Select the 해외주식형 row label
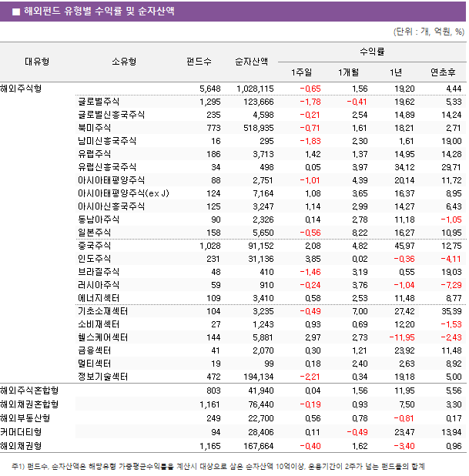 [21, 89]
